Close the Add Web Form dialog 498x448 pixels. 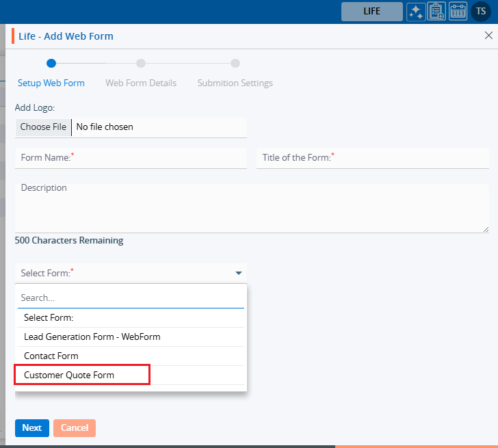(x=488, y=36)
